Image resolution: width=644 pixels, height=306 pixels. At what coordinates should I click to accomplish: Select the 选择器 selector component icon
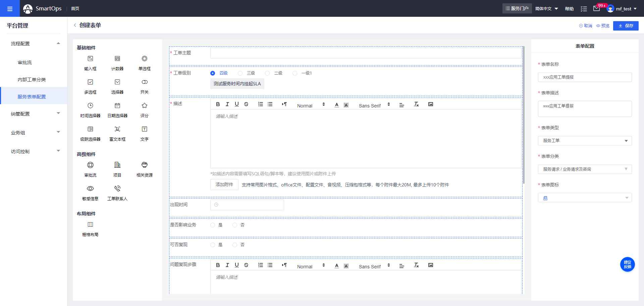pyautogui.click(x=117, y=82)
